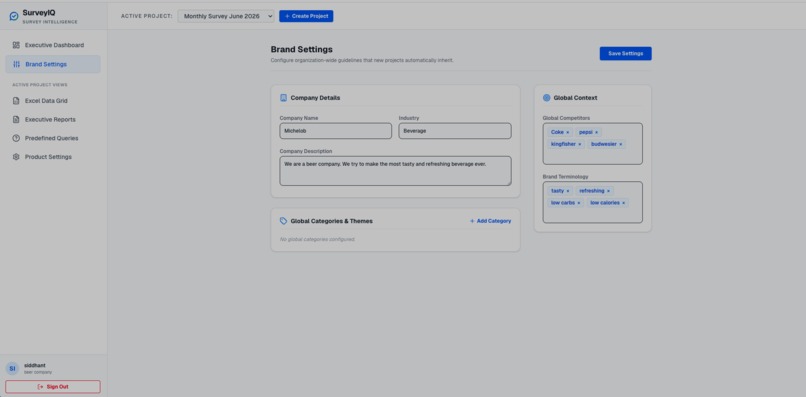Navigate to Predefined Queries
806x397 pixels.
click(x=53, y=138)
